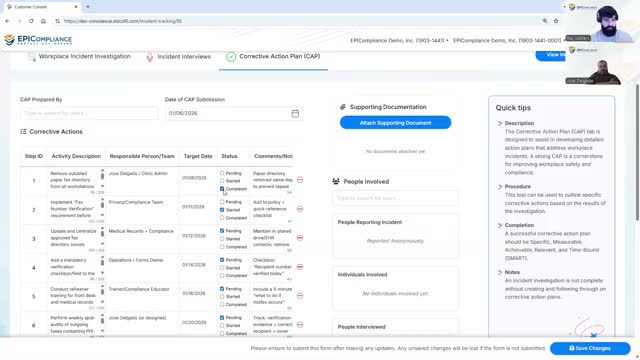Click Date of CAP Submission field

pyautogui.click(x=234, y=113)
